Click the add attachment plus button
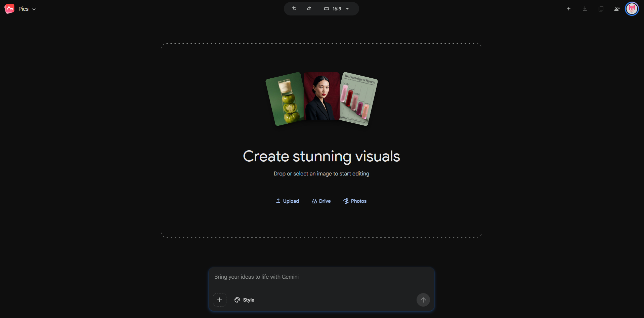644x318 pixels. click(220, 300)
